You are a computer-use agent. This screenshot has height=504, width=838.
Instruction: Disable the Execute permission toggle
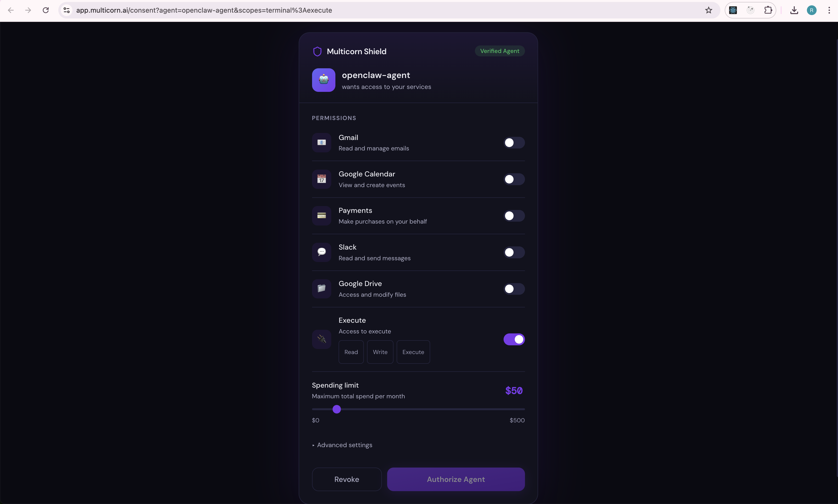pyautogui.click(x=514, y=339)
